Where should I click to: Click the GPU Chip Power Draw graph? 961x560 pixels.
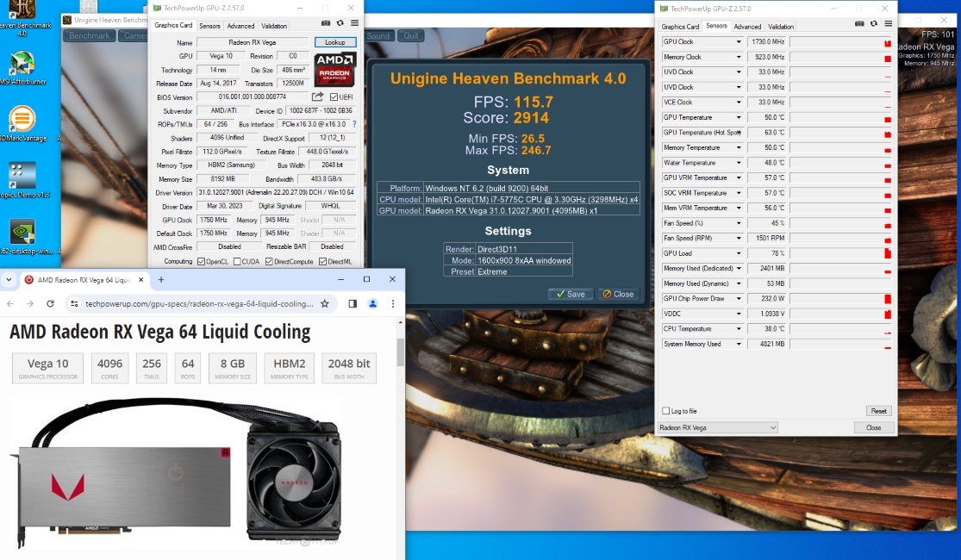[840, 298]
